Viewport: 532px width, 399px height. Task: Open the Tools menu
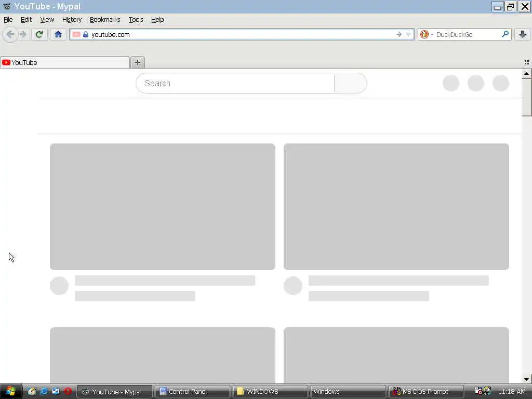point(136,20)
